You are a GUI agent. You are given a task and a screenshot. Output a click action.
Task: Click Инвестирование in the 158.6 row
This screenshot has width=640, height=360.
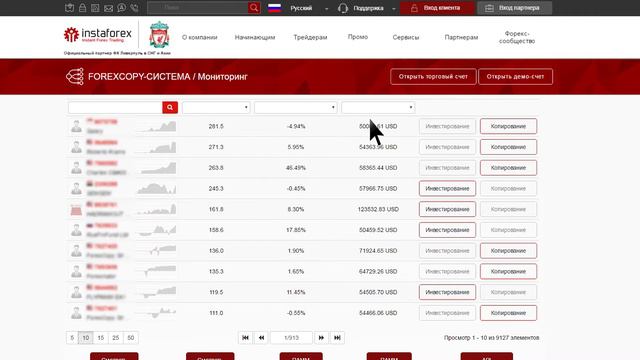point(447,230)
